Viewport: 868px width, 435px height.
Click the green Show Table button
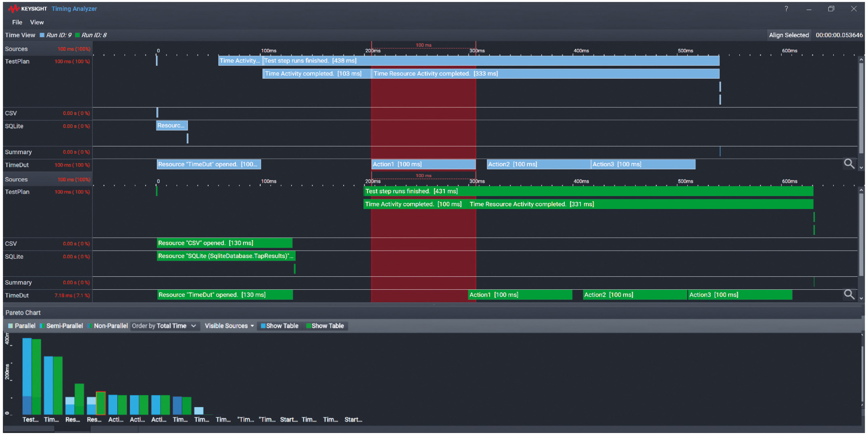325,326
